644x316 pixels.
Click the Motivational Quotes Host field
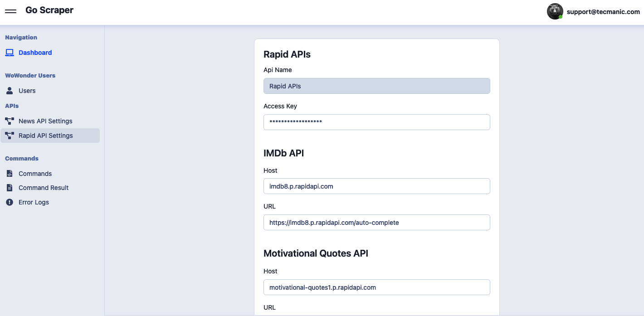click(x=376, y=287)
